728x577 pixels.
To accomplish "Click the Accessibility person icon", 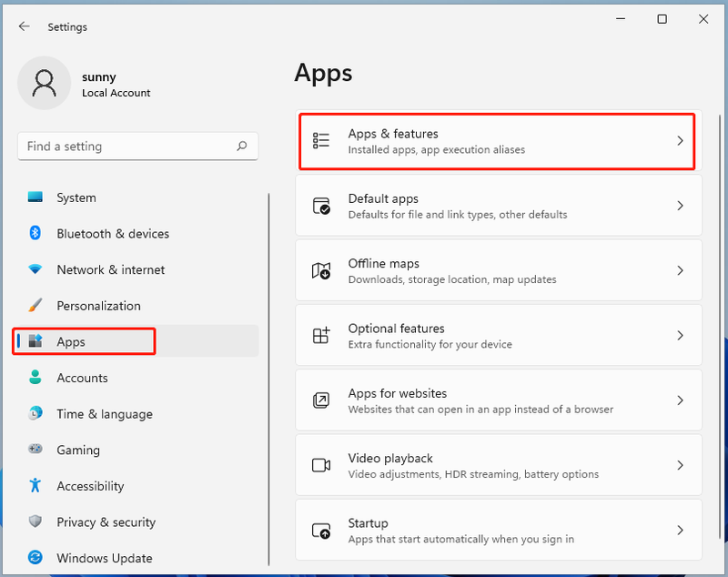I will coord(35,486).
